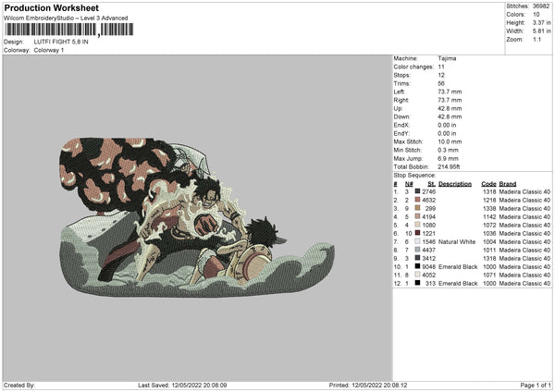
Task: Select the Last Saved timestamp 12/05/2022 20:08:09
Action: (x=199, y=385)
